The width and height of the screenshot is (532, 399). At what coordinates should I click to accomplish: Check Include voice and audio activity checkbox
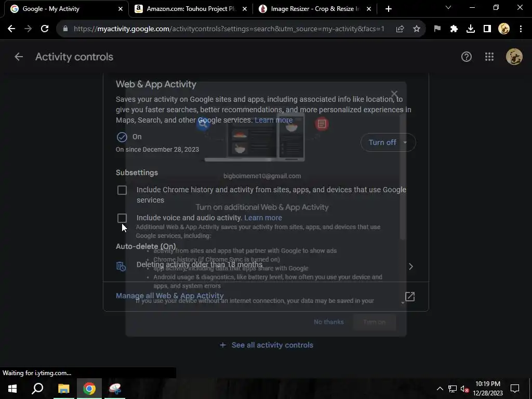point(122,218)
